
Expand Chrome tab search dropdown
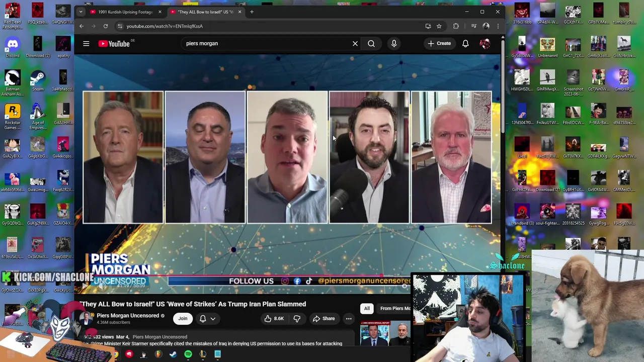point(80,12)
